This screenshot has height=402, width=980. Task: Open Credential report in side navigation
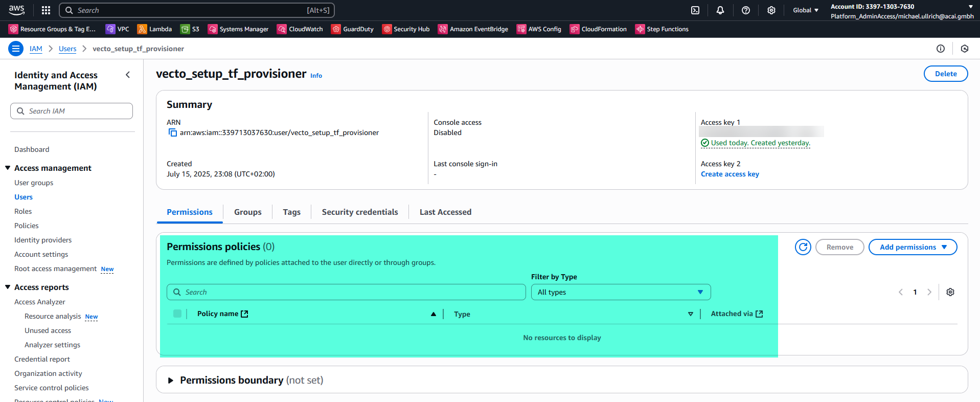point(42,359)
